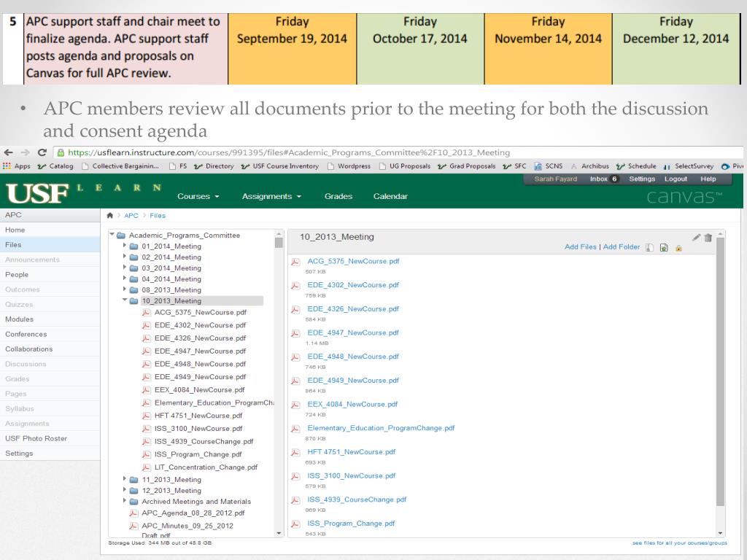Viewport: 747px width, 560px height.
Task: Open Collaborations in the course sidebar
Action: pos(50,349)
